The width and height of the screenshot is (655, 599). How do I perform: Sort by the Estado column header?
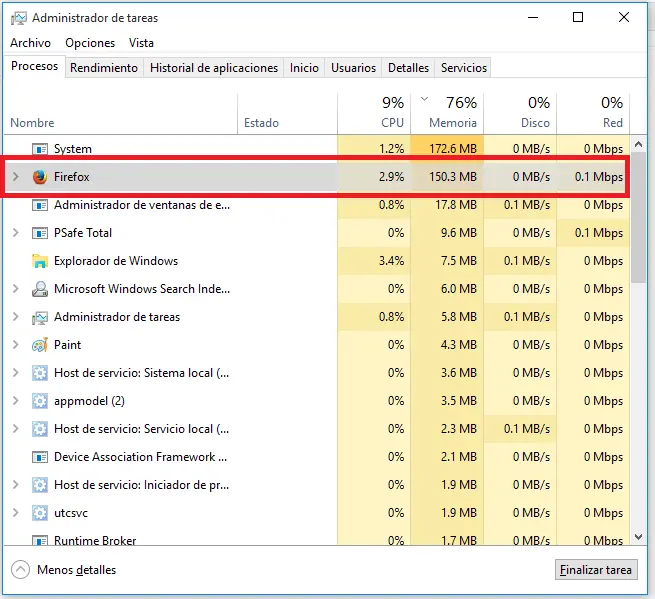click(287, 114)
